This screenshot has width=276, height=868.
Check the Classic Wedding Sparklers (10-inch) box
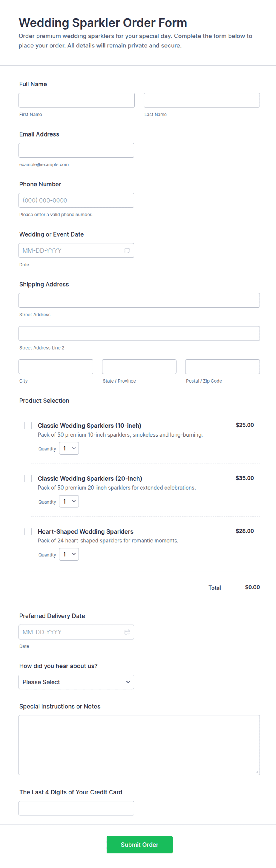click(x=28, y=426)
